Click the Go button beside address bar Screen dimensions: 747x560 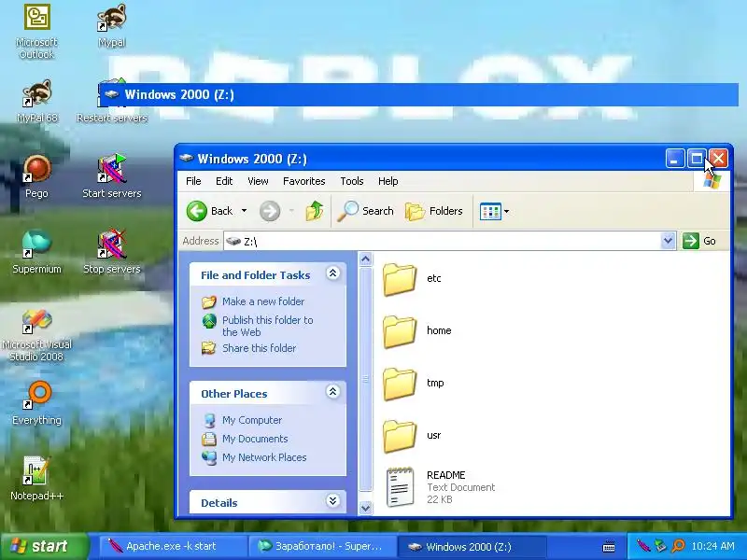pyautogui.click(x=699, y=241)
